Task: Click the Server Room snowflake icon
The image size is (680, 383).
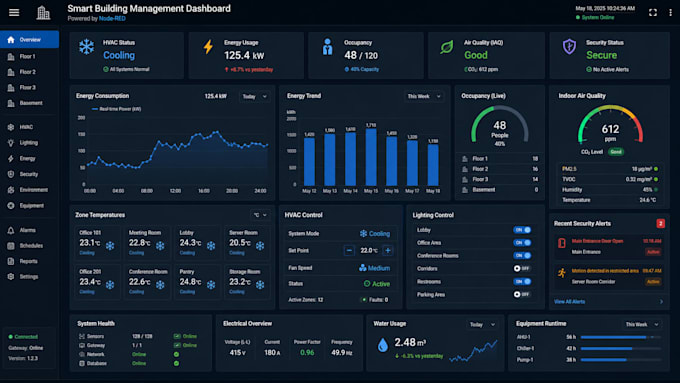Action: point(260,246)
